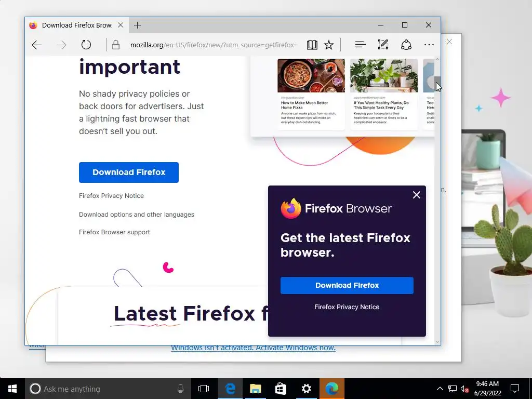Open Microsoft Store from taskbar

(x=281, y=389)
